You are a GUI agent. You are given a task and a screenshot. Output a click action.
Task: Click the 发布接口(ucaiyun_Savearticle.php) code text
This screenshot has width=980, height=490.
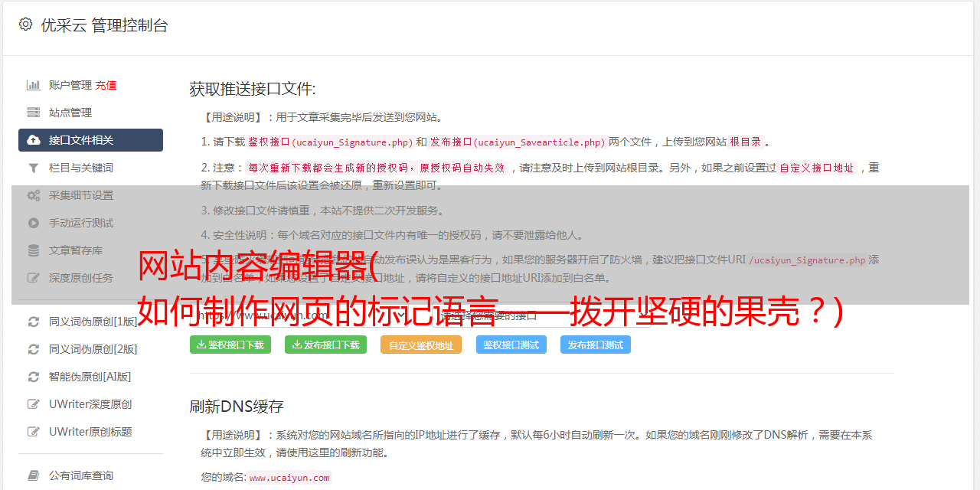(x=518, y=142)
